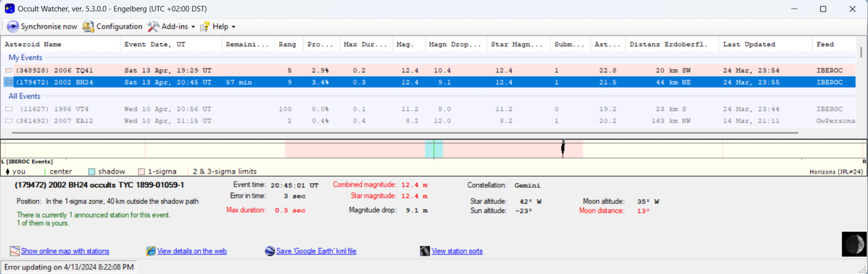Click the Add-ins tools icon
This screenshot has height=274, width=868.
tap(153, 27)
